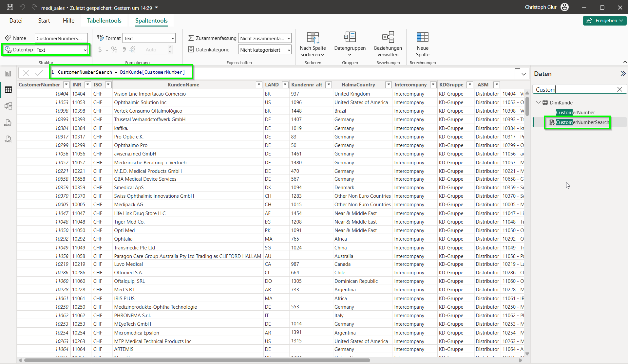The height and width of the screenshot is (364, 628).
Task: Open filter dropdown for ISO column
Action: [x=108, y=85]
